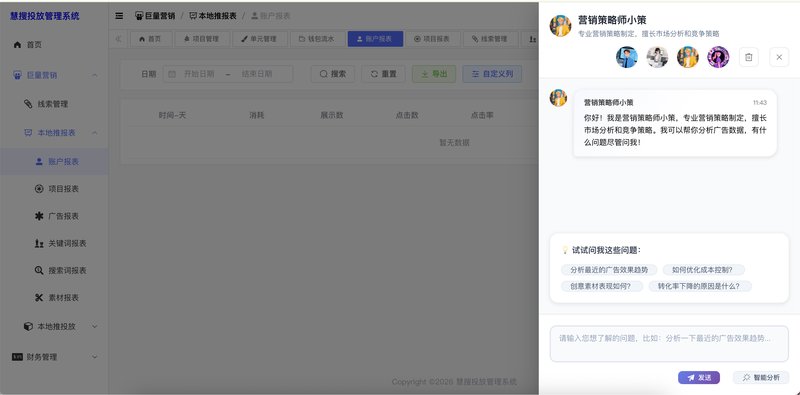Close the 营销策略师小策 chat panel

(779, 57)
